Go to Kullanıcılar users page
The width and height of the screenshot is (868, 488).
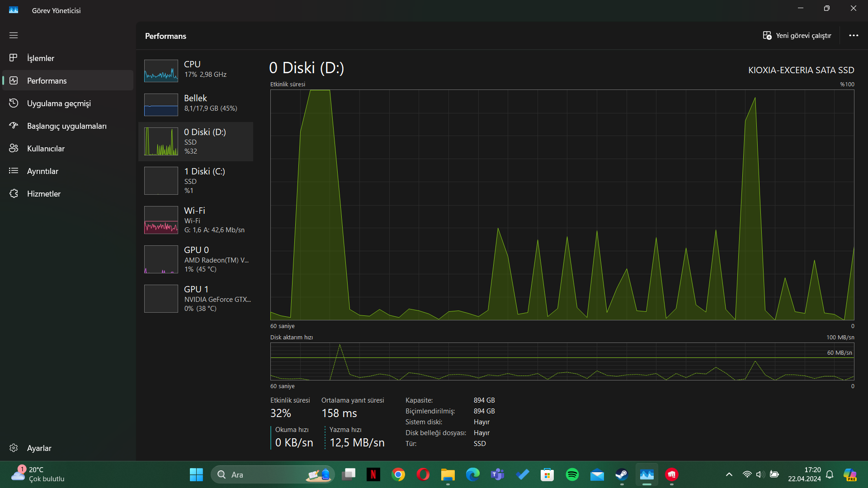click(46, 149)
